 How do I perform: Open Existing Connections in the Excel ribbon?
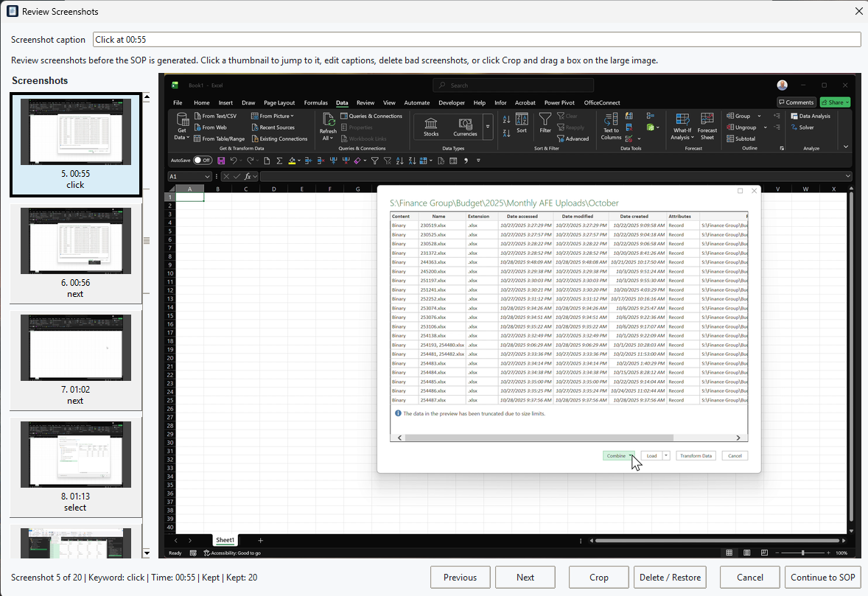tap(279, 139)
